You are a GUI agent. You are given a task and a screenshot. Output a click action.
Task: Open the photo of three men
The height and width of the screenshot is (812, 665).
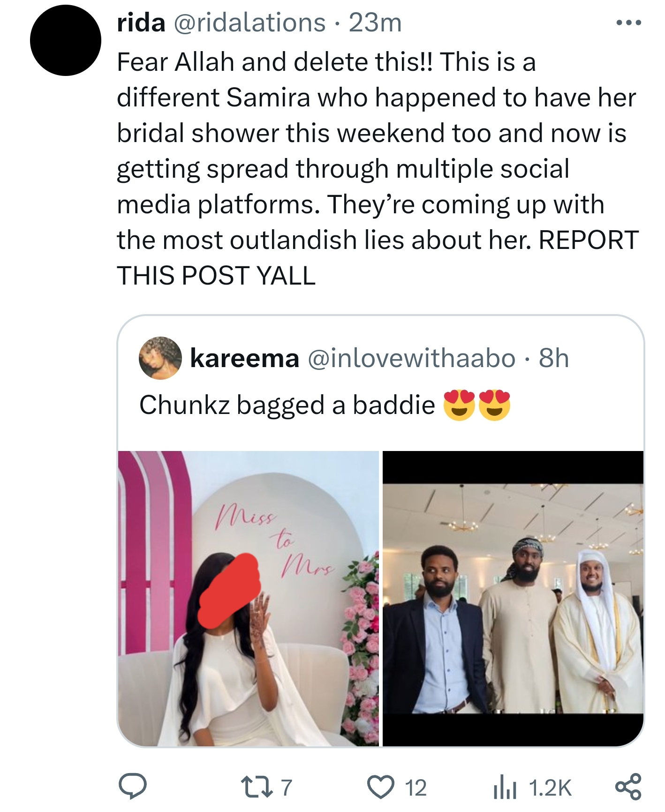(x=513, y=598)
